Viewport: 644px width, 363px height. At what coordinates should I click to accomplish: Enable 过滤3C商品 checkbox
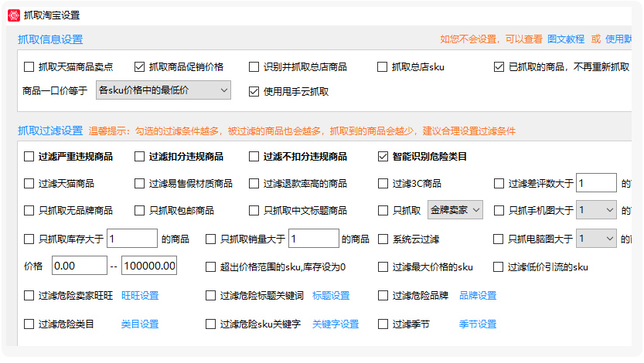383,183
